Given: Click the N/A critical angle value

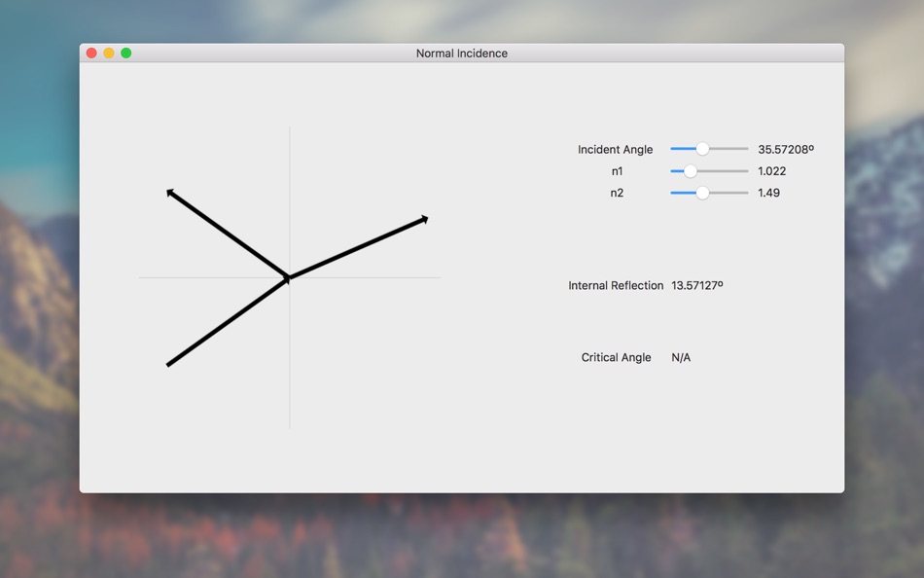Looking at the screenshot, I should click(681, 357).
